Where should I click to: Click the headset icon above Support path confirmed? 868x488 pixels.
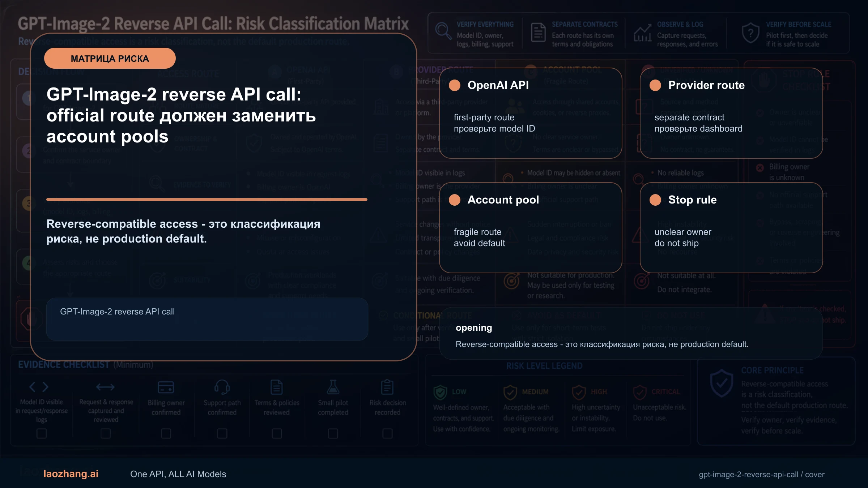pos(222,387)
